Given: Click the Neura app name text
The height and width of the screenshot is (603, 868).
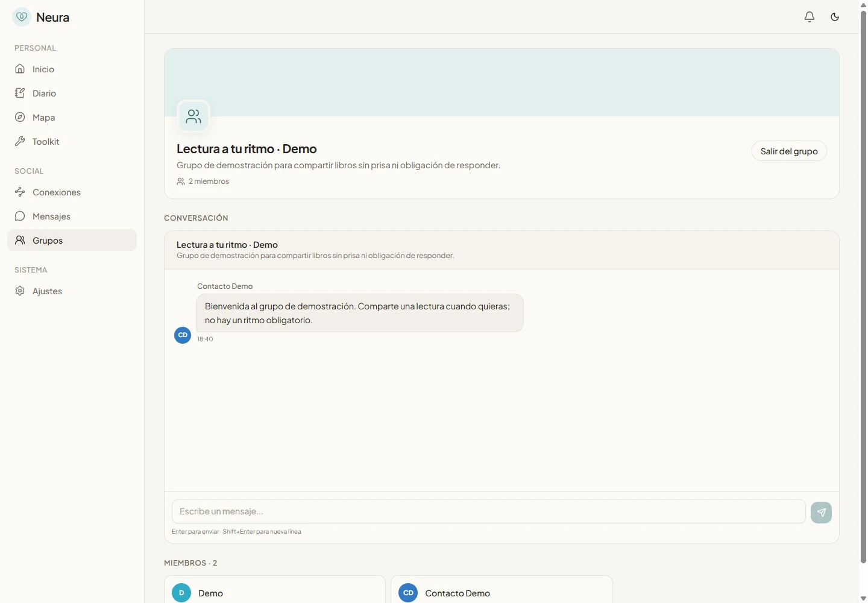Looking at the screenshot, I should pyautogui.click(x=52, y=17).
